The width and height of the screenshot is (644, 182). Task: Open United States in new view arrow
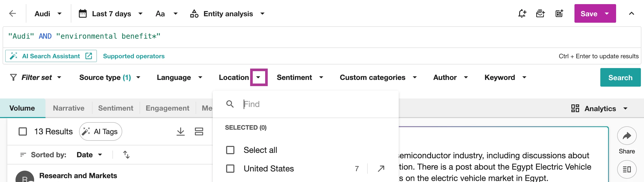pyautogui.click(x=381, y=169)
